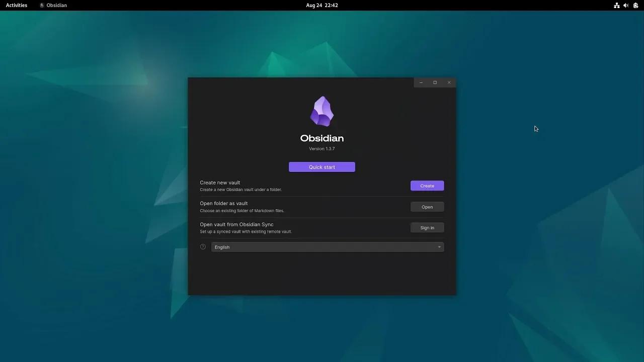
Task: Click the network icon in the system tray
Action: pos(616,5)
